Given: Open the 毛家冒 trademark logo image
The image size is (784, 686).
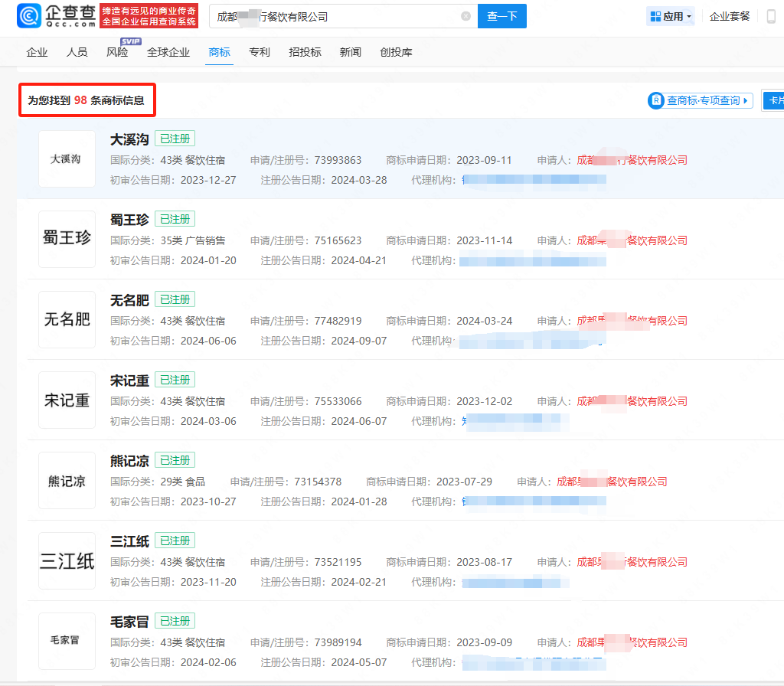Looking at the screenshot, I should coord(67,641).
